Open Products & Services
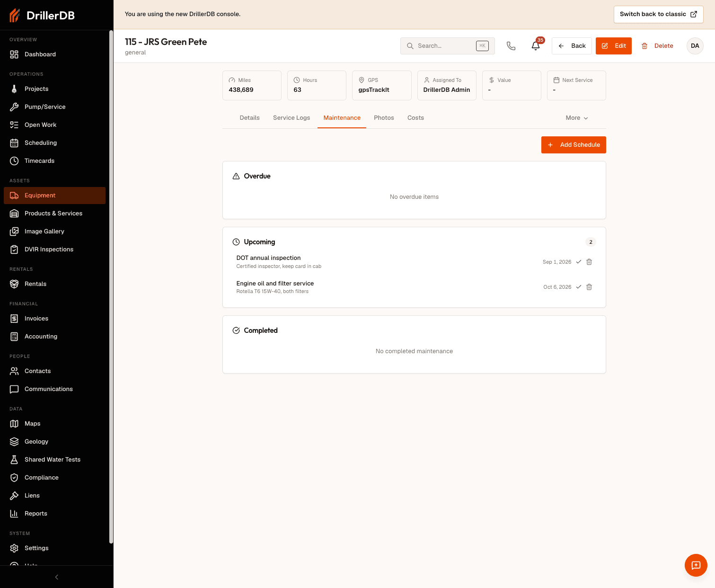 (x=54, y=214)
